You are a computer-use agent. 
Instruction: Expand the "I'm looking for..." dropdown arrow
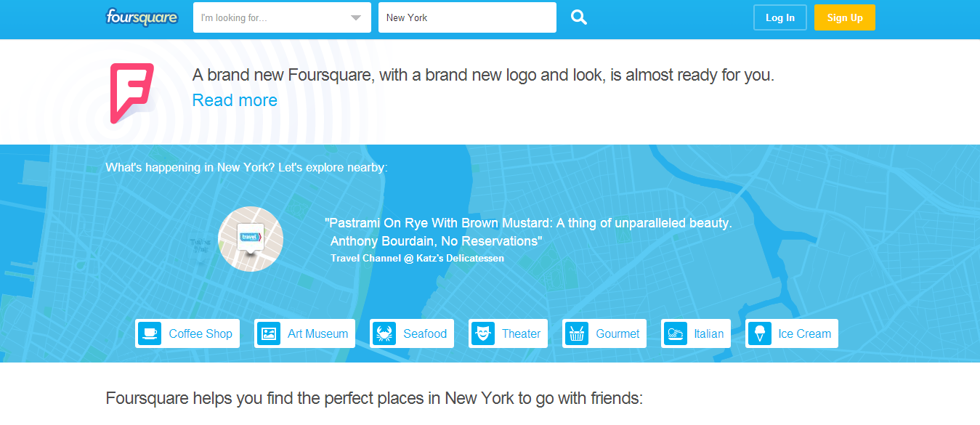[x=356, y=18]
